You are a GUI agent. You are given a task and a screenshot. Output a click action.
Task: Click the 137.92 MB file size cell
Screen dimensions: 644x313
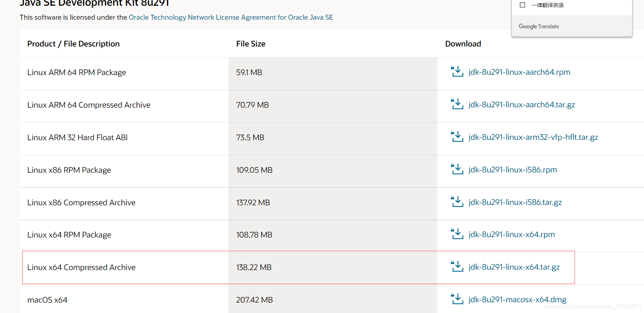tap(333, 204)
